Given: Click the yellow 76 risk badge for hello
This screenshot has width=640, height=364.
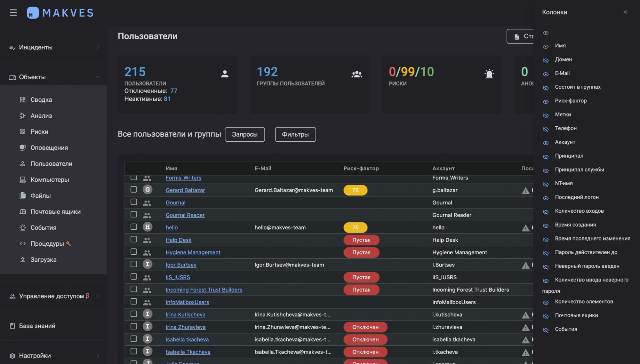Looking at the screenshot, I should coord(355,227).
